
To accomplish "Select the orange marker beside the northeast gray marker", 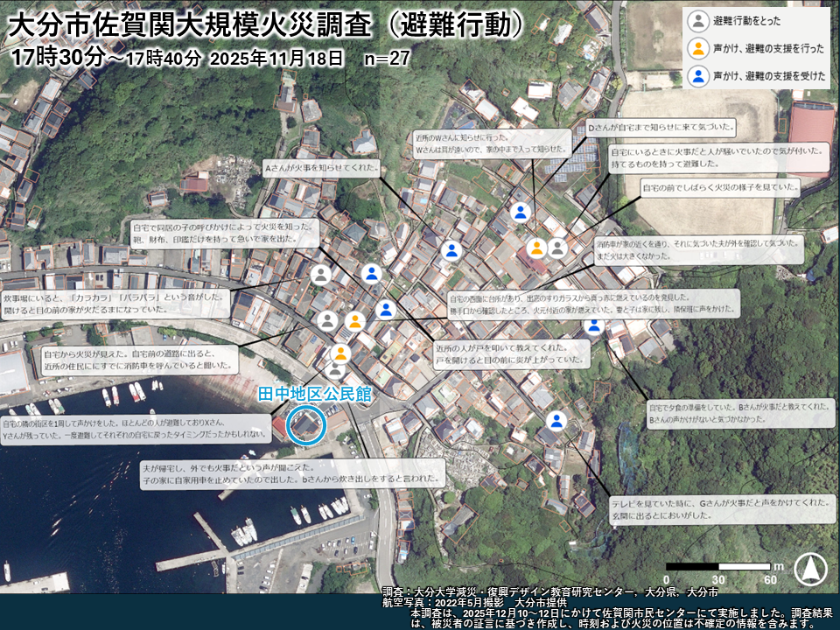I will [x=536, y=248].
